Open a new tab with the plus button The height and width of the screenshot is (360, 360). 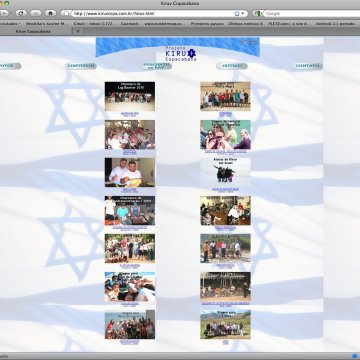click(x=78, y=31)
